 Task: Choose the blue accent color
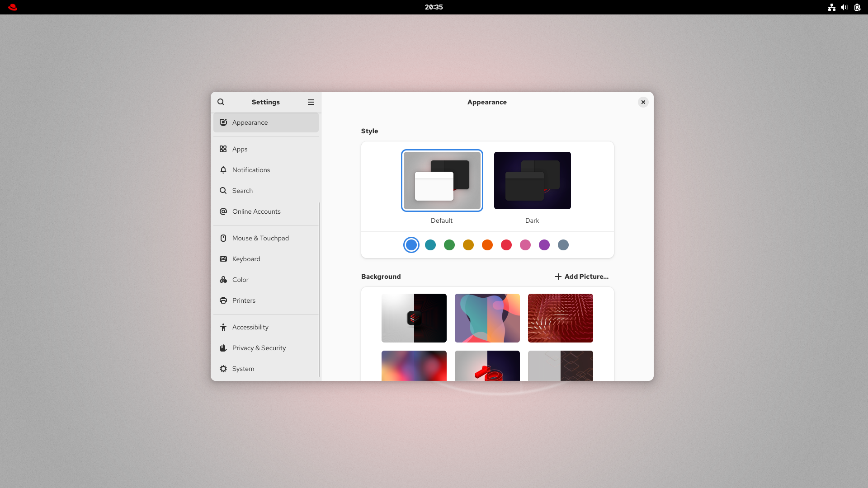pyautogui.click(x=411, y=245)
